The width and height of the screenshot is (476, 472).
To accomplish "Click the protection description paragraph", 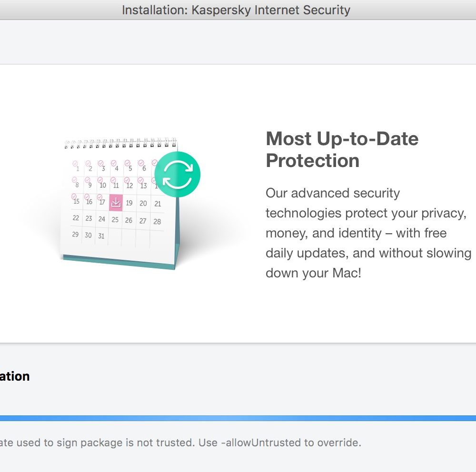I will point(367,233).
